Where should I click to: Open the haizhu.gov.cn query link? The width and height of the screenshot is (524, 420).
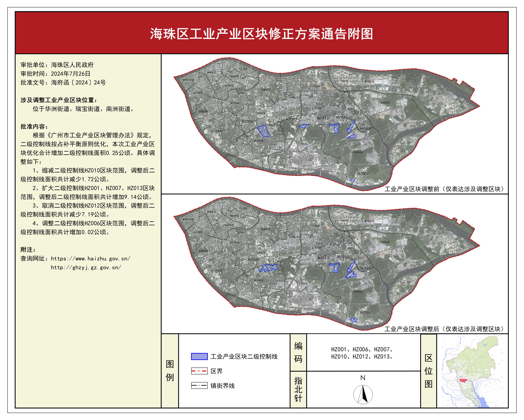(x=90, y=259)
